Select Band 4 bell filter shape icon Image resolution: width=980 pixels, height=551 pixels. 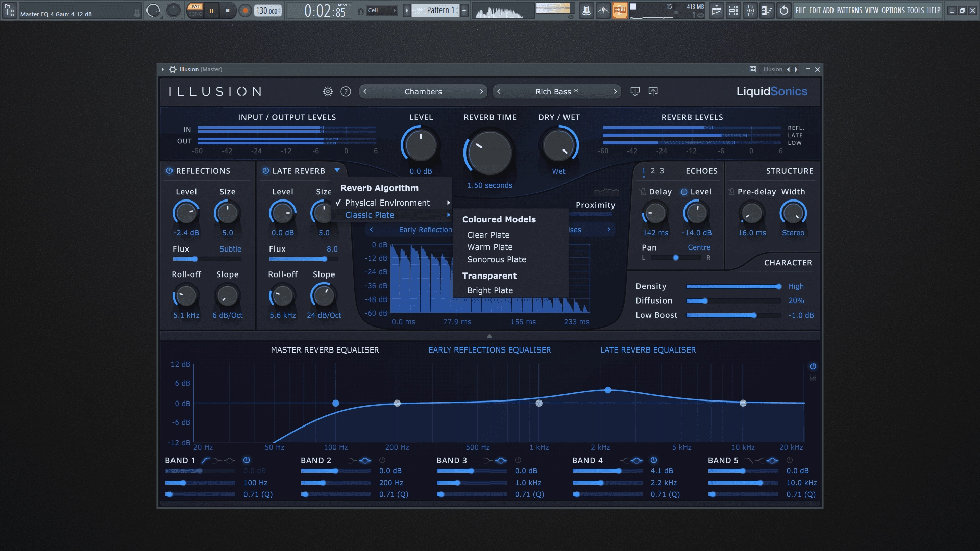(636, 460)
